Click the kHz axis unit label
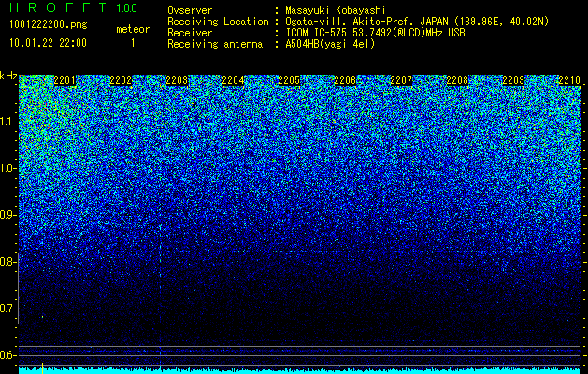 (x=8, y=76)
